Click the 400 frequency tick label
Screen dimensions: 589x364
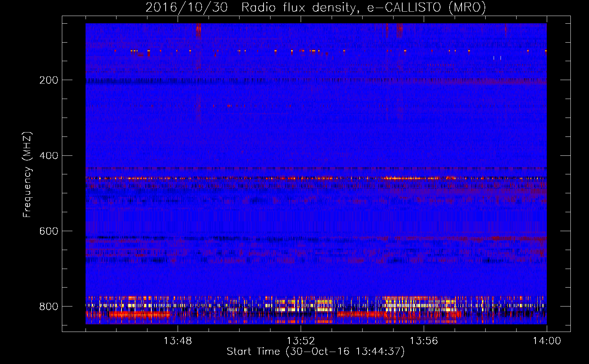point(49,156)
